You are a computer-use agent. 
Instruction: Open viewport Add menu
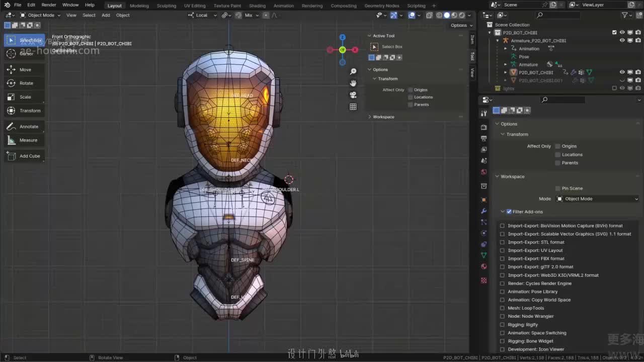pyautogui.click(x=106, y=15)
